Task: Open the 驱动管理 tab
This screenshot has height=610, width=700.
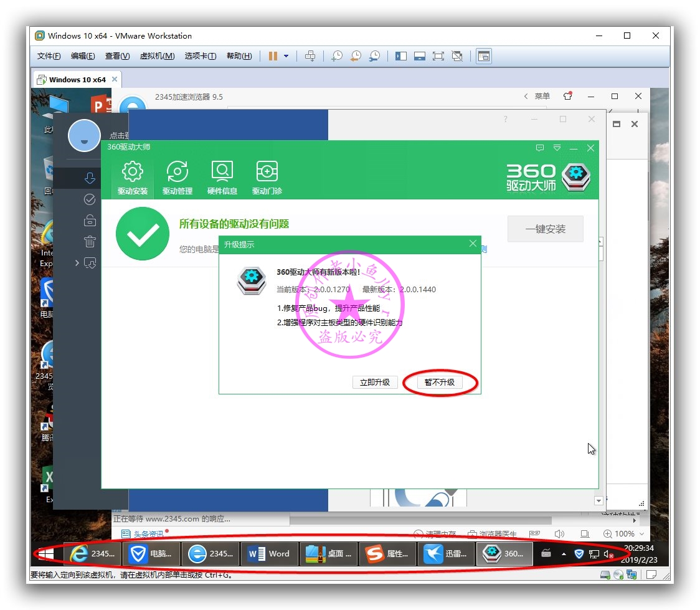Action: click(177, 178)
